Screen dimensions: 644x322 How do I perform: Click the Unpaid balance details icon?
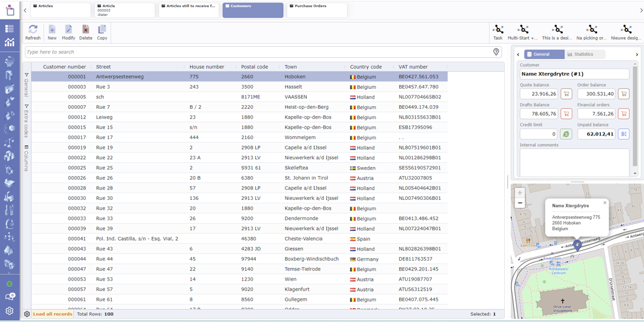[x=624, y=134]
